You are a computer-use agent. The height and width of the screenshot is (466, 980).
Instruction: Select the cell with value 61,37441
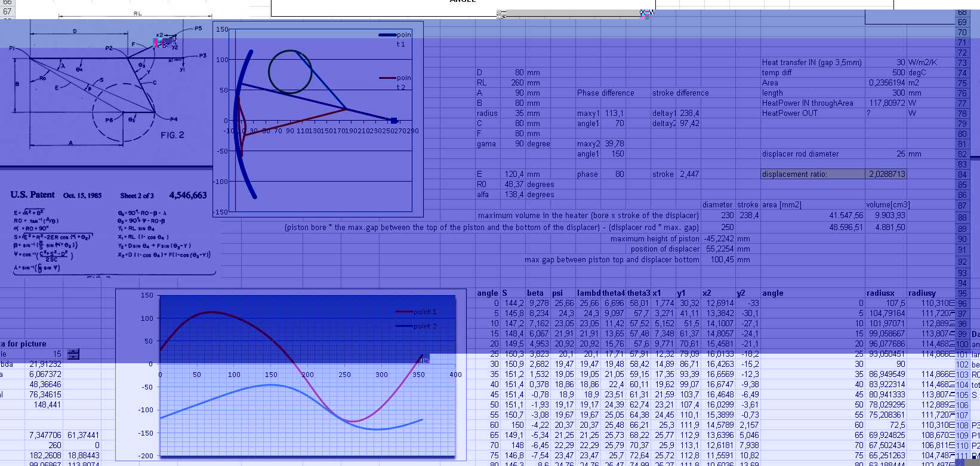pyautogui.click(x=83, y=436)
